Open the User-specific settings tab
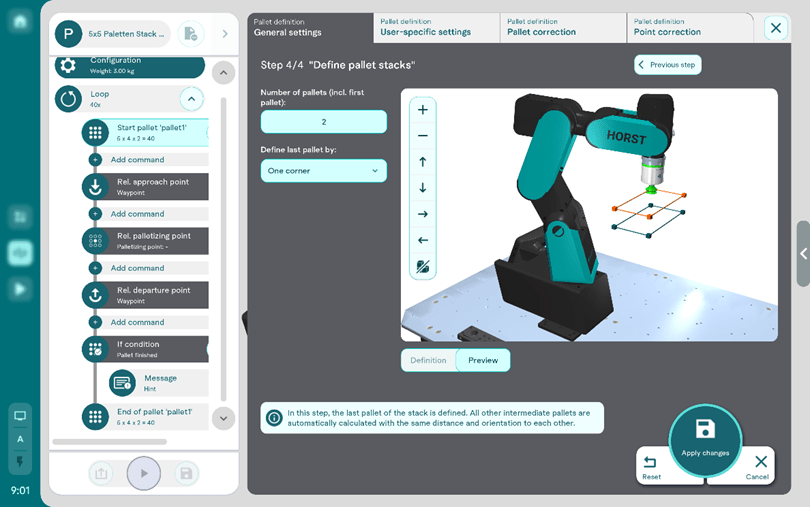The height and width of the screenshot is (507, 810). point(436,27)
